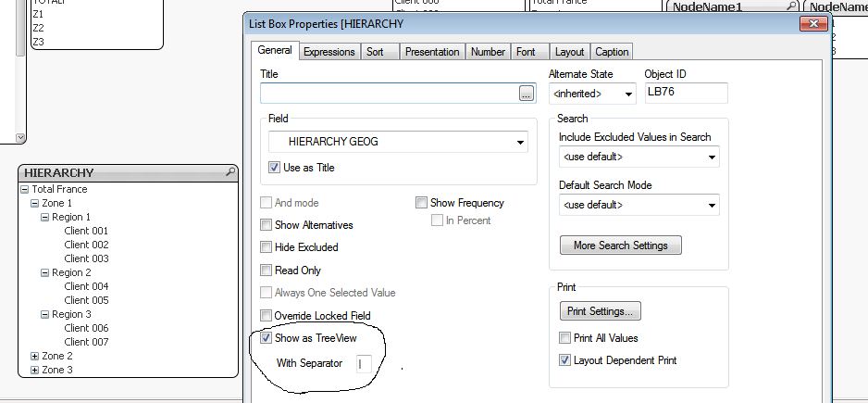Collapse the Total France tree node

tap(25, 189)
